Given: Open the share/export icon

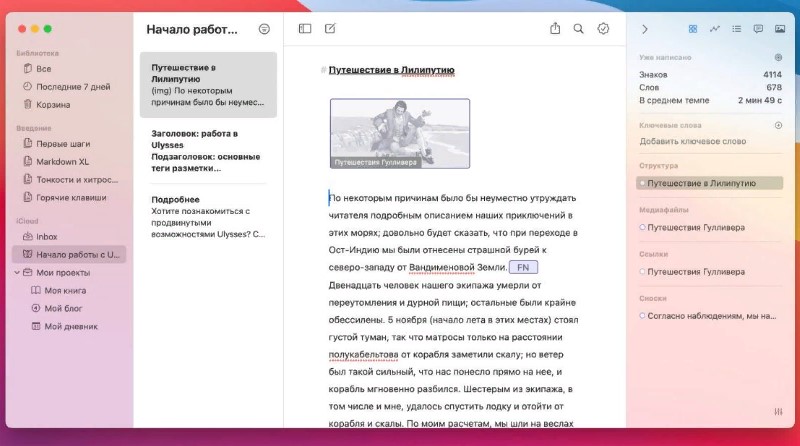Looking at the screenshot, I should 555,29.
